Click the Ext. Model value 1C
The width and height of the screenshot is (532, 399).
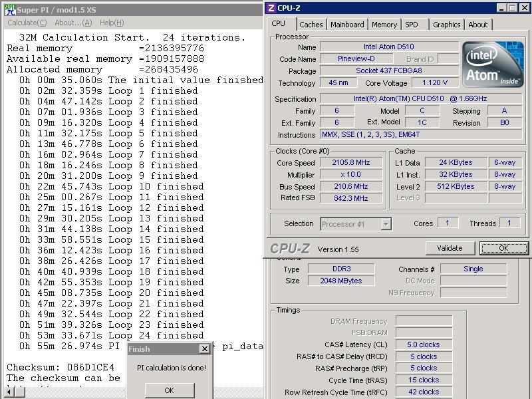(422, 122)
